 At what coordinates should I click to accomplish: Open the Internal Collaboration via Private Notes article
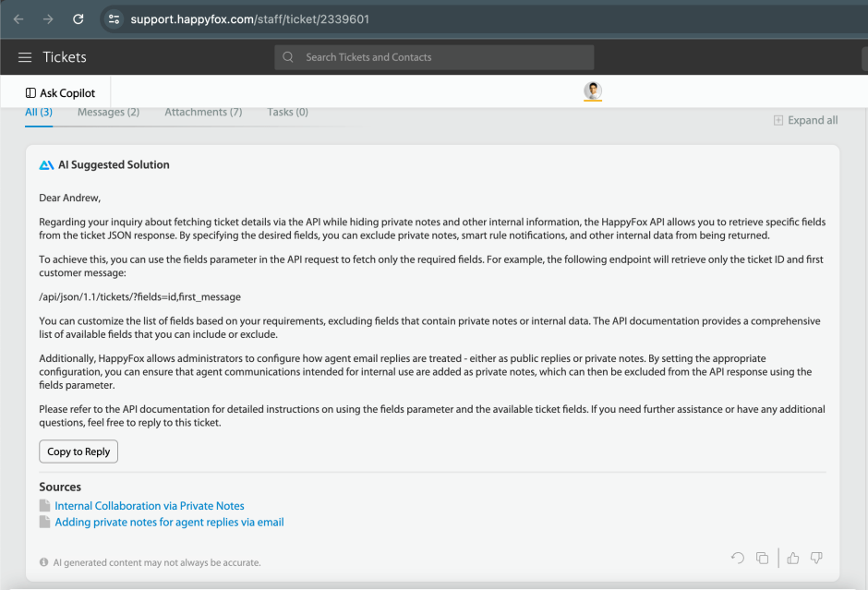coord(150,505)
